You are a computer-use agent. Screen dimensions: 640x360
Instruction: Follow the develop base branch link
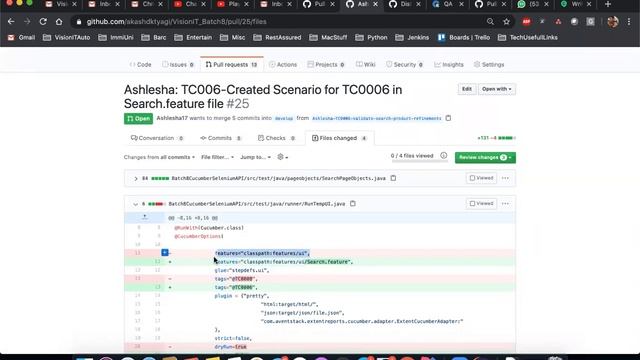pos(284,118)
